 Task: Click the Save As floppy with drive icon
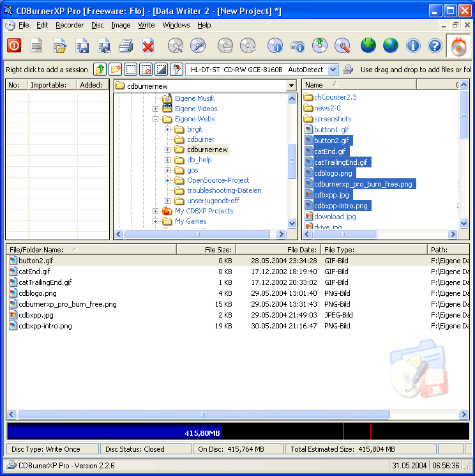[104, 46]
